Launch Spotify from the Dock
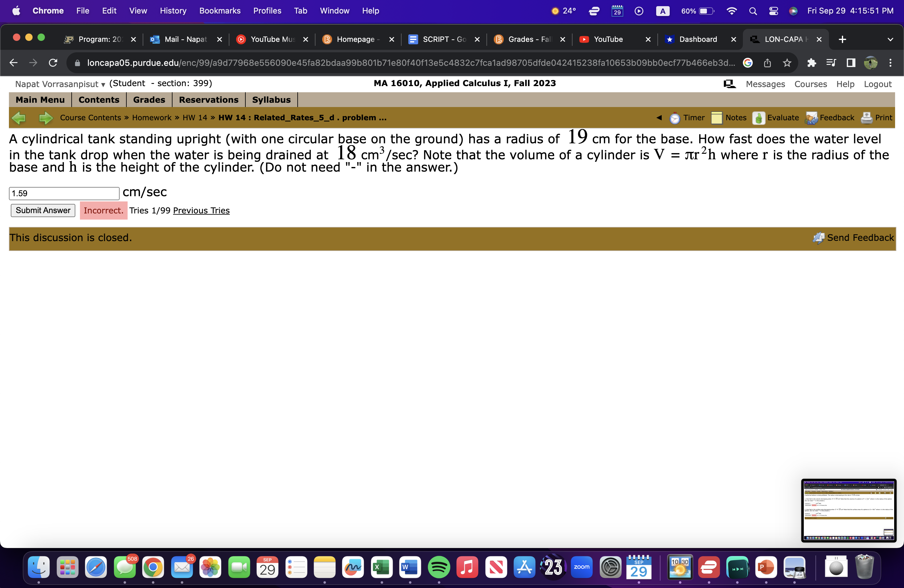This screenshot has height=588, width=904. click(x=439, y=567)
